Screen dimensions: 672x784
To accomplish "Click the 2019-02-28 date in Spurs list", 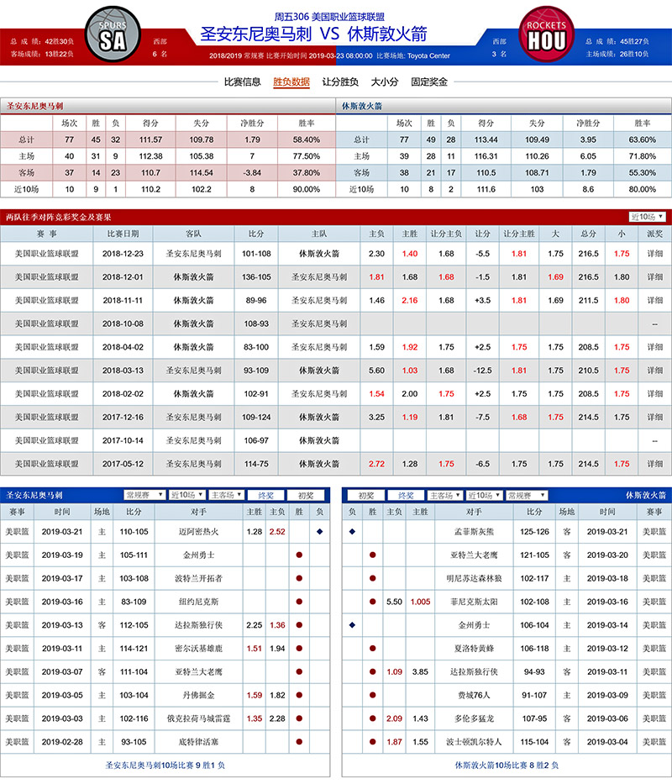I will (x=62, y=742).
